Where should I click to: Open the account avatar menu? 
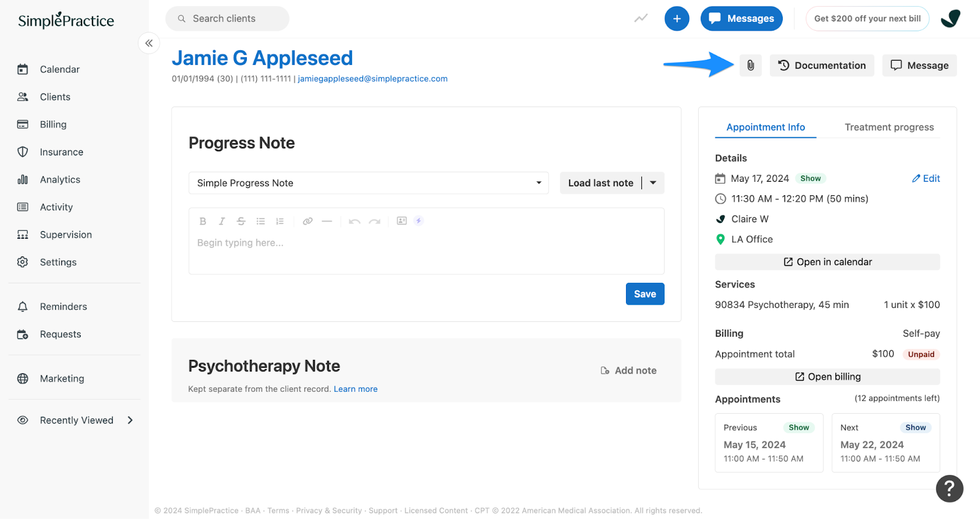click(951, 18)
